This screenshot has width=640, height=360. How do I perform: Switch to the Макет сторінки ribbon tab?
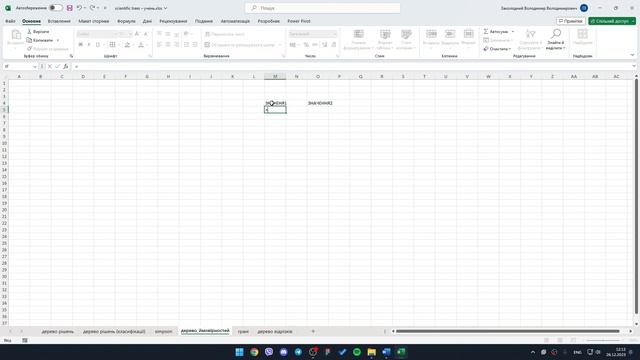point(93,21)
